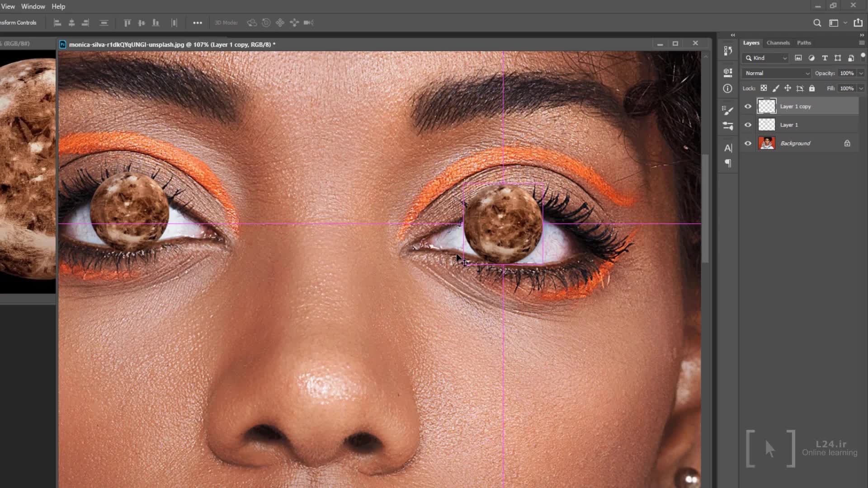Image resolution: width=868 pixels, height=488 pixels.
Task: Open the Info panel icon
Action: tap(727, 89)
